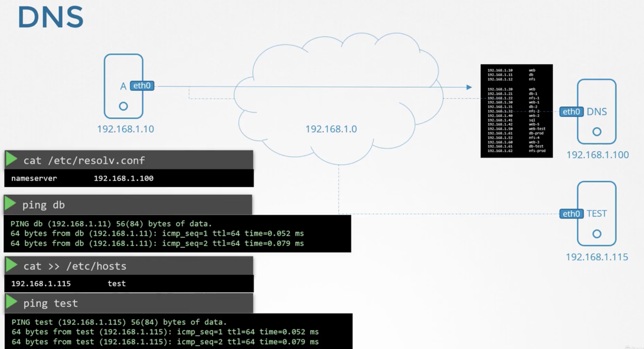Image resolution: width=644 pixels, height=349 pixels.
Task: Click the test ping reply with icmp_seq=2
Action: click(165, 342)
